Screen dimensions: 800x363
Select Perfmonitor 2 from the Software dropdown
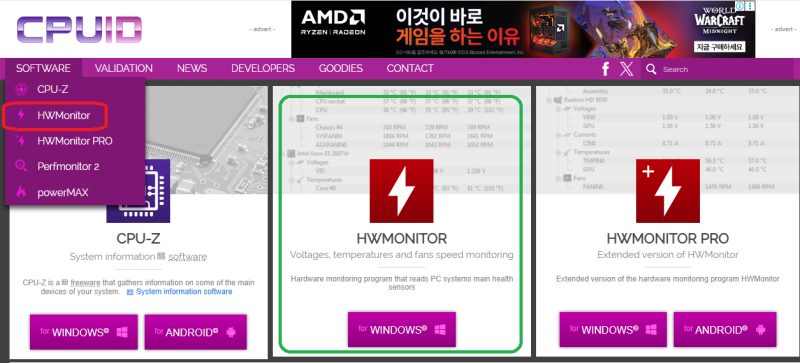(75, 166)
